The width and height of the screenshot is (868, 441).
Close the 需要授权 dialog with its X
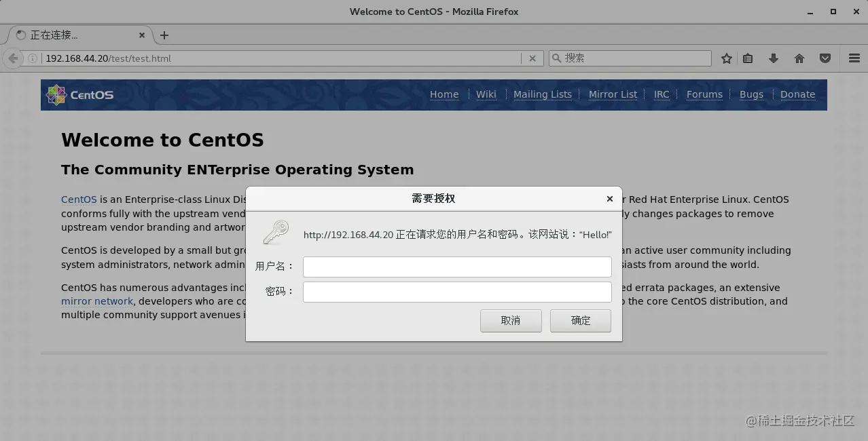pyautogui.click(x=610, y=199)
